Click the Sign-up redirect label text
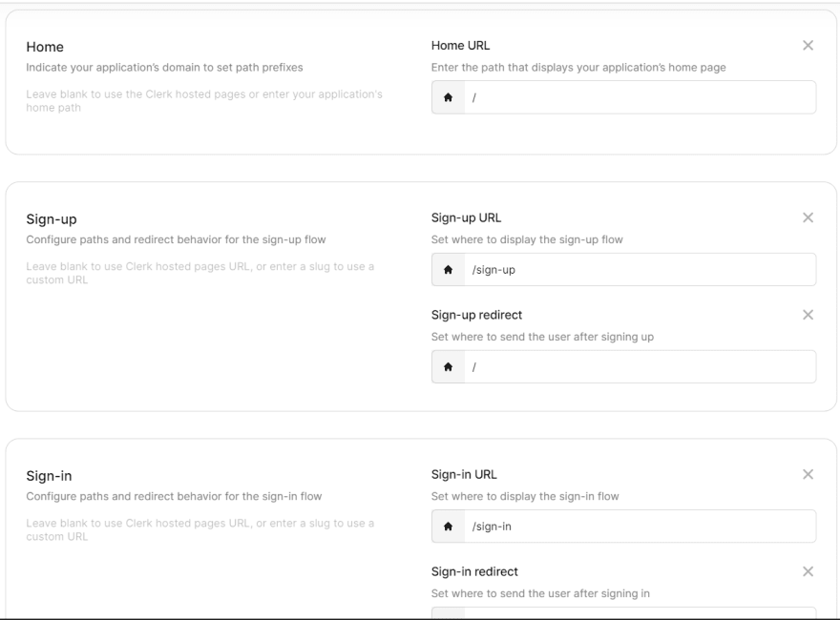 476,315
